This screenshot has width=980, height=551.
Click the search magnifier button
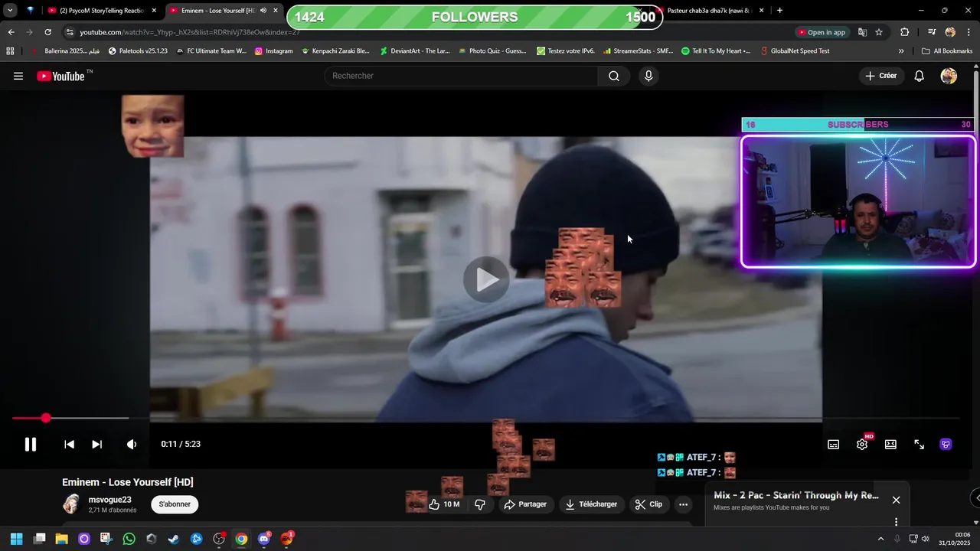point(614,76)
